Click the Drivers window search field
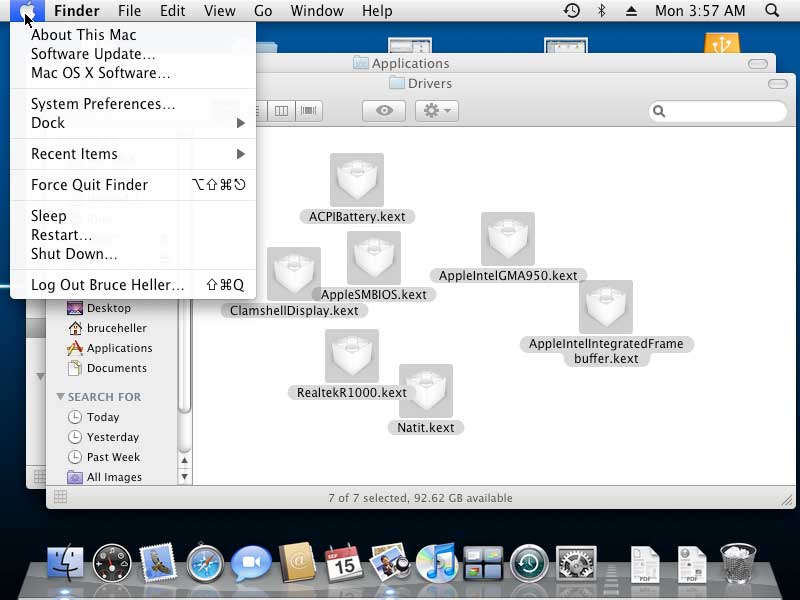Image resolution: width=800 pixels, height=600 pixels. pos(718,111)
